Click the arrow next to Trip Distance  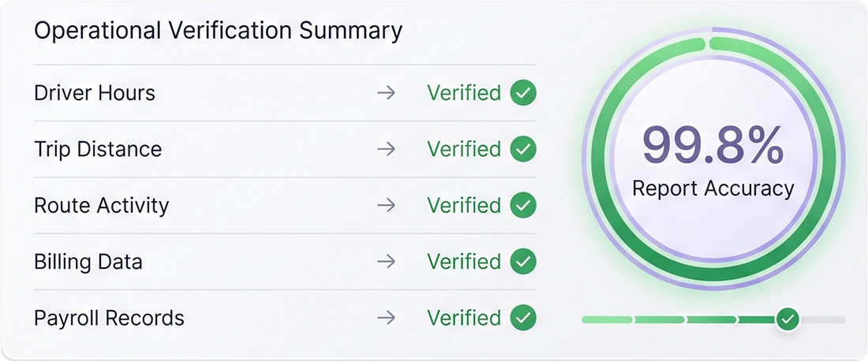click(x=387, y=149)
